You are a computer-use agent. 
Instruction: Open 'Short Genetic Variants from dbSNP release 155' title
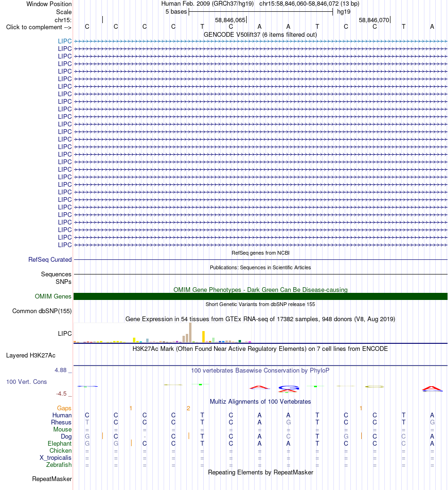260,304
